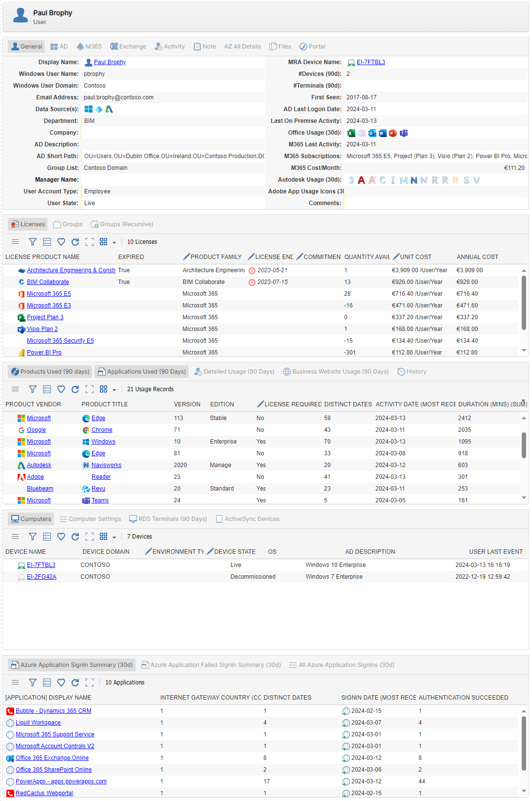Click the heart icon above 21 Usage Records
This screenshot has height=801, width=532.
(x=61, y=389)
